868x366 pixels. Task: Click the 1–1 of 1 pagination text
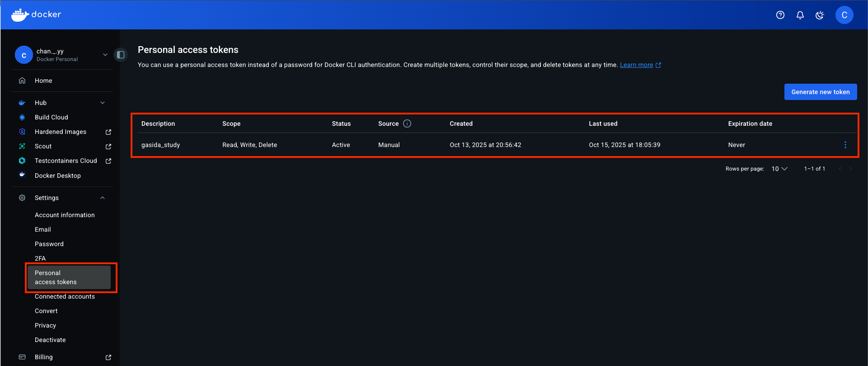[814, 169]
